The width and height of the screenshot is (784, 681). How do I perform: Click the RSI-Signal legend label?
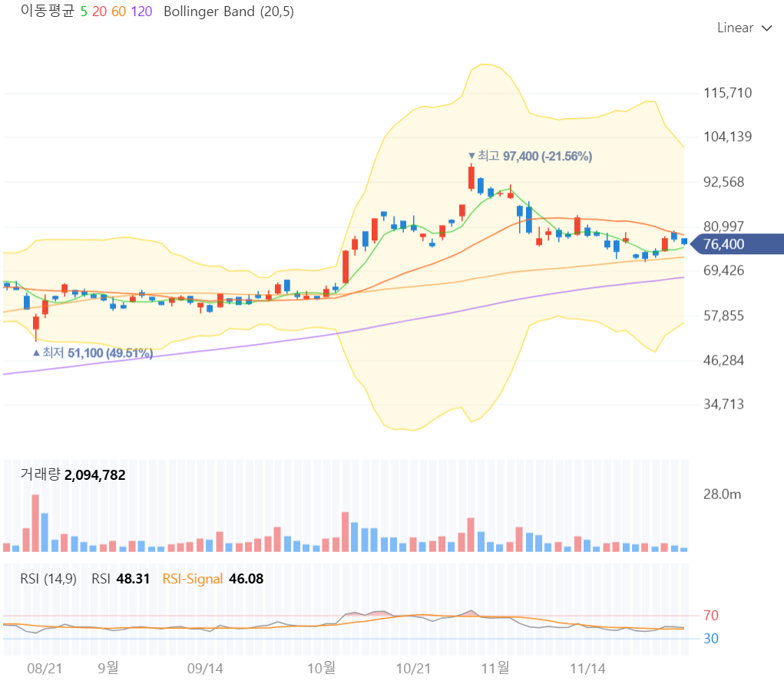pyautogui.click(x=193, y=579)
